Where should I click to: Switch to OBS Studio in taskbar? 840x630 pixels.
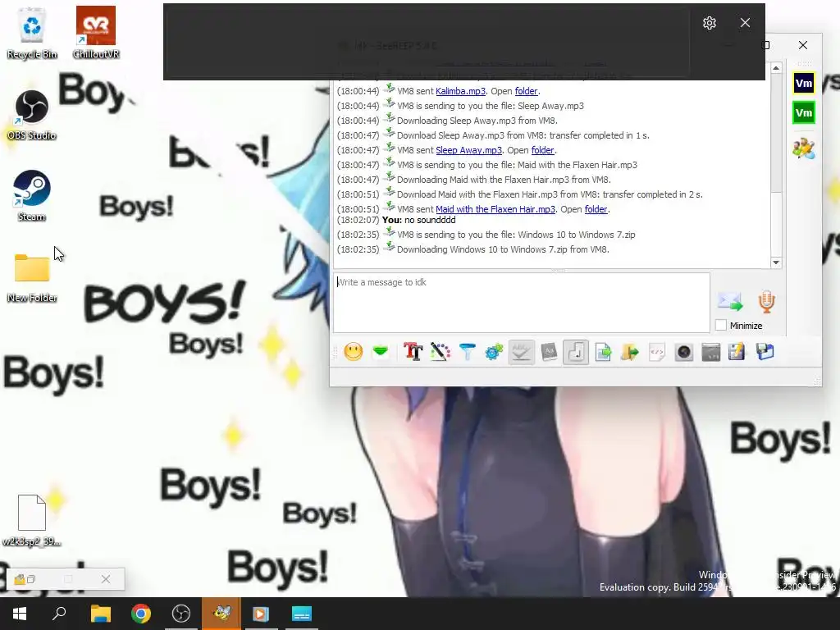(x=181, y=614)
